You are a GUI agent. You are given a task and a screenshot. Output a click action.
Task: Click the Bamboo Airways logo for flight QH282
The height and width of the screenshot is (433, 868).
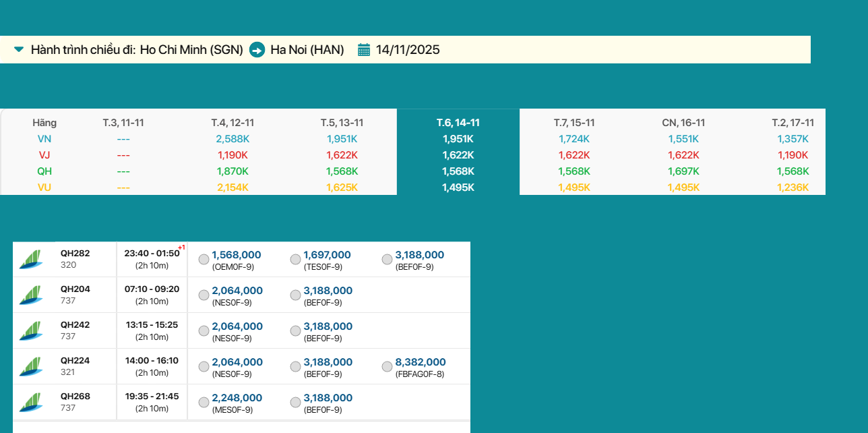[30, 260]
